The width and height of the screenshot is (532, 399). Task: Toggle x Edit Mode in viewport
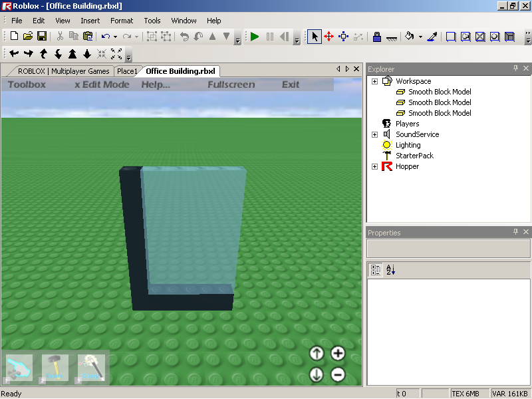pyautogui.click(x=102, y=84)
